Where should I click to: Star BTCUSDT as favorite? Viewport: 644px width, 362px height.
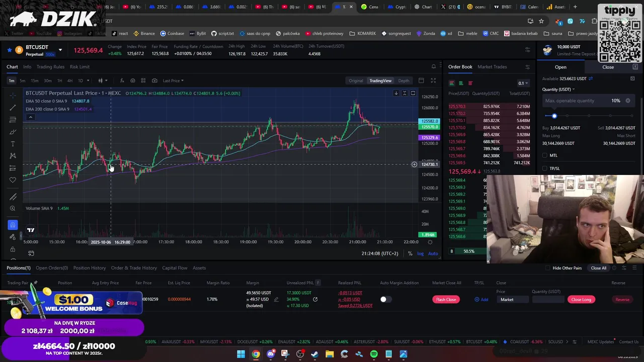[10, 50]
